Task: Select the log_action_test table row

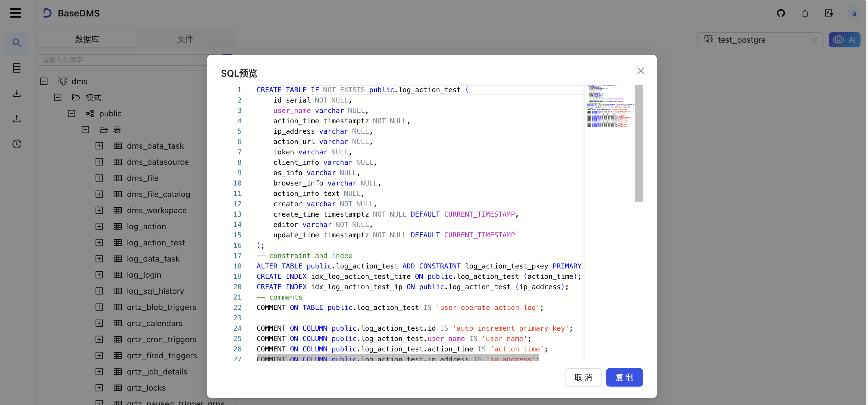Action: (156, 243)
